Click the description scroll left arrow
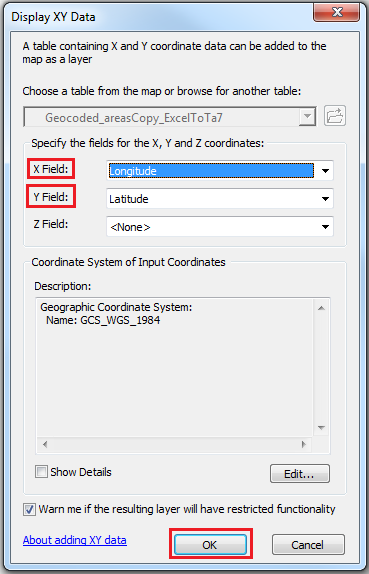The image size is (369, 574). 45,444
